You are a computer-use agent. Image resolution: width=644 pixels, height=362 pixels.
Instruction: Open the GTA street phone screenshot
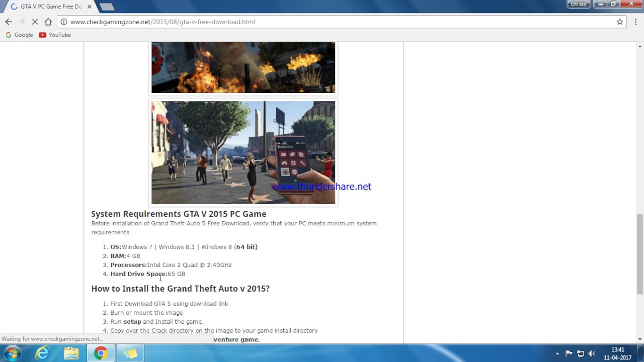[243, 152]
